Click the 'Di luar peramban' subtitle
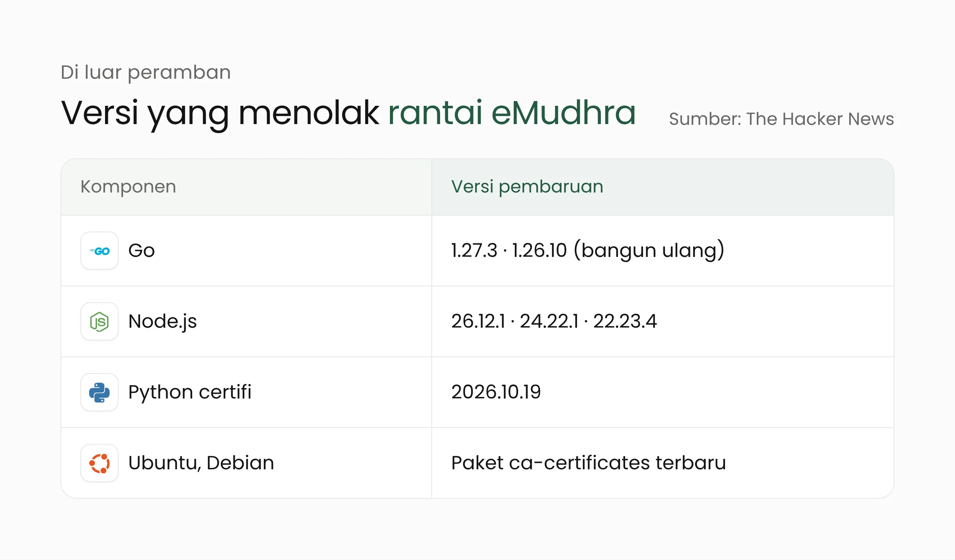The width and height of the screenshot is (955, 560). point(146,73)
